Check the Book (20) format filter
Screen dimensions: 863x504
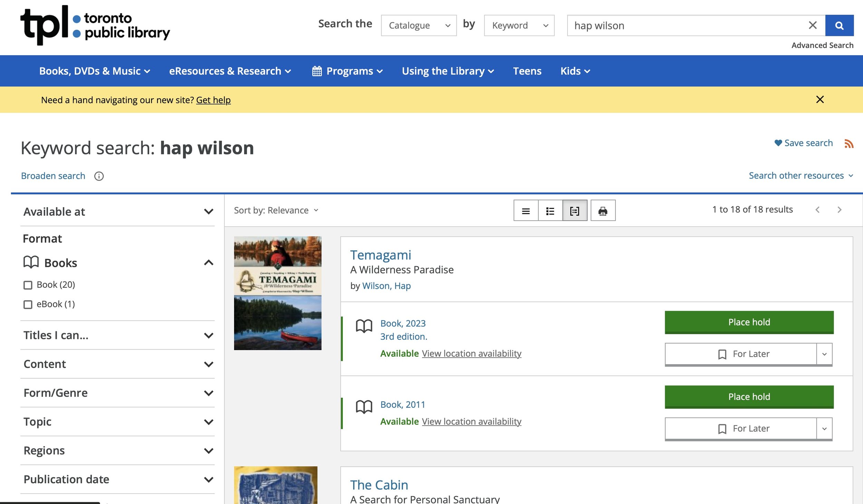coord(28,285)
